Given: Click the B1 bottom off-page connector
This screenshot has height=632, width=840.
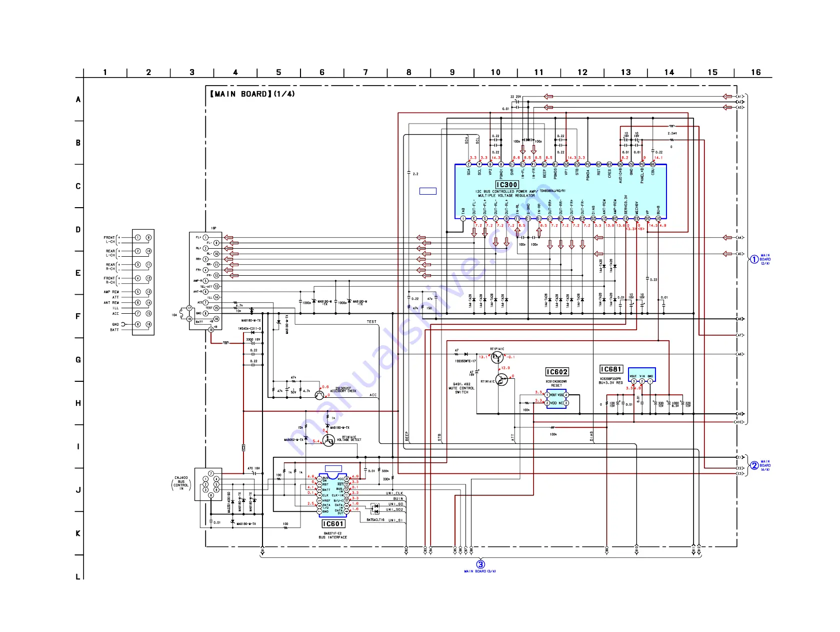Looking at the screenshot, I should (x=262, y=550).
